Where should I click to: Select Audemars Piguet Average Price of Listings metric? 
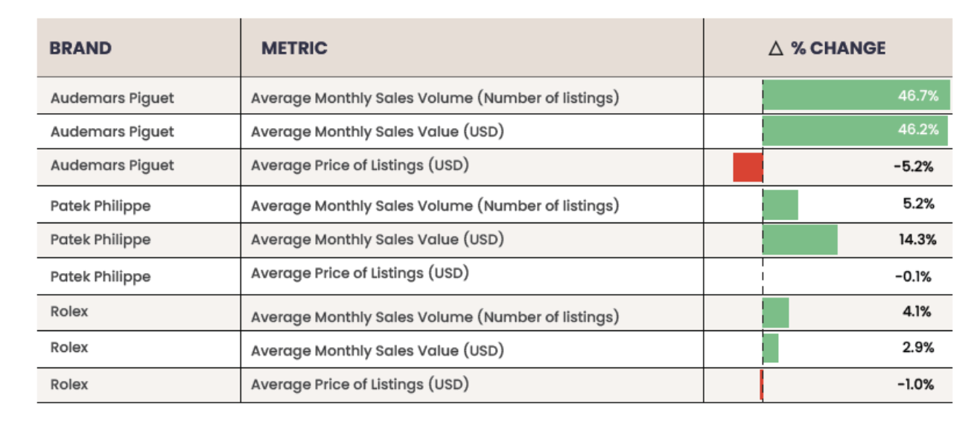tap(360, 165)
